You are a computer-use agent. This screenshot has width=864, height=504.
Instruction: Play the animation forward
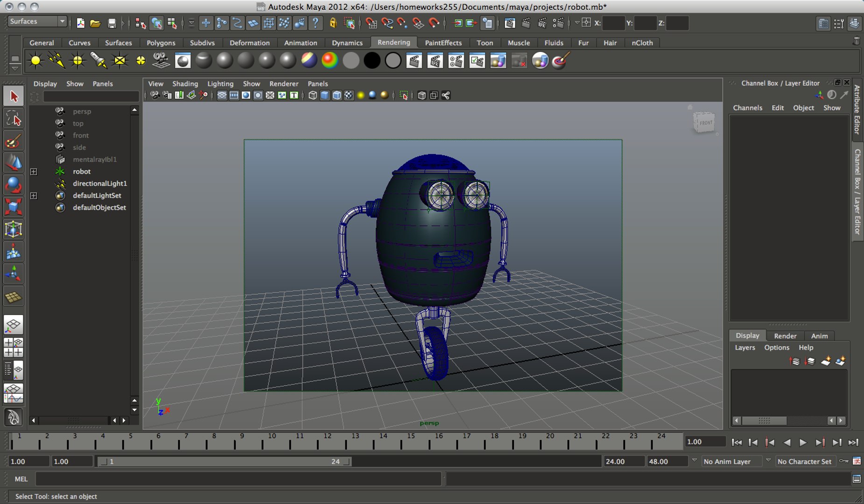pyautogui.click(x=803, y=442)
